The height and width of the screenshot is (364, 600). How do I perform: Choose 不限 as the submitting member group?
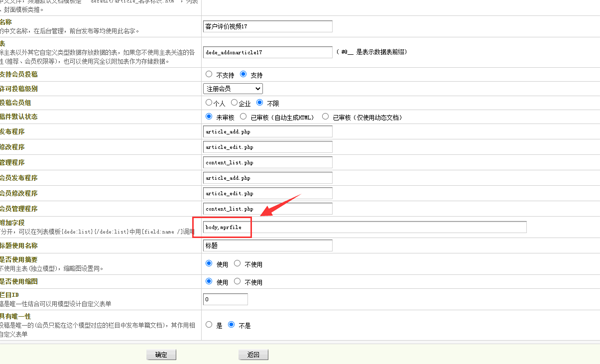[x=260, y=103]
